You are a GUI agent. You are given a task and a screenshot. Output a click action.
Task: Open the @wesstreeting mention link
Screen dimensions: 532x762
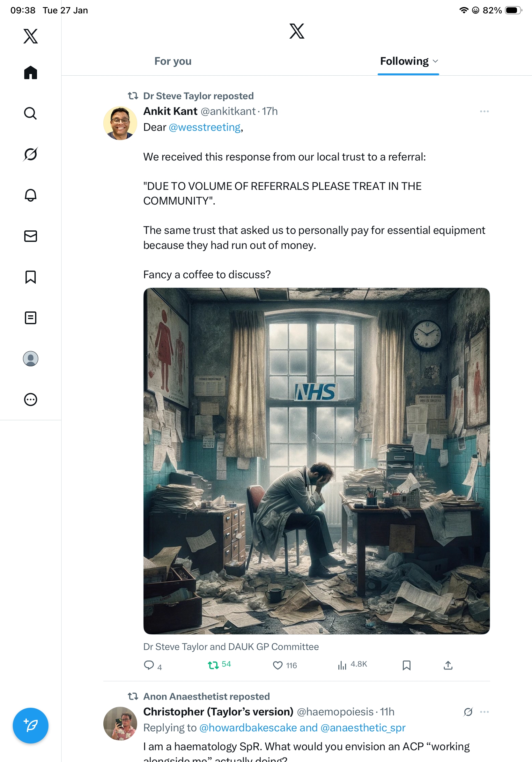point(205,127)
